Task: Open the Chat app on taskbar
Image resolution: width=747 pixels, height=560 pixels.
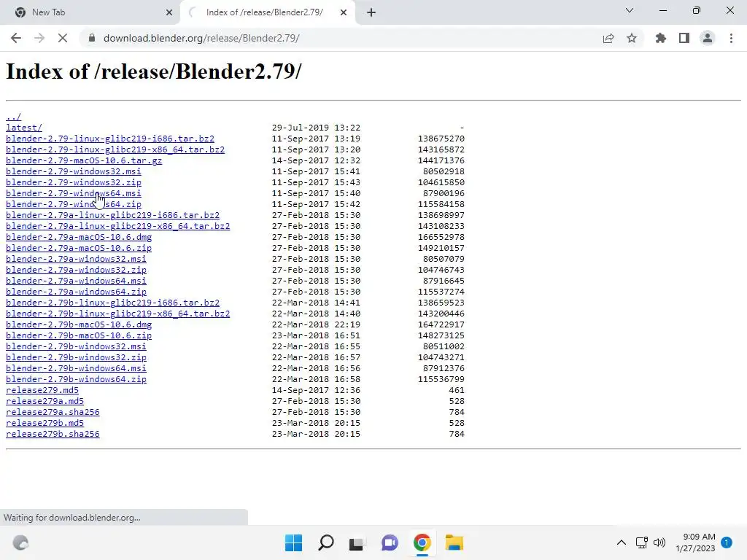Action: (x=390, y=542)
